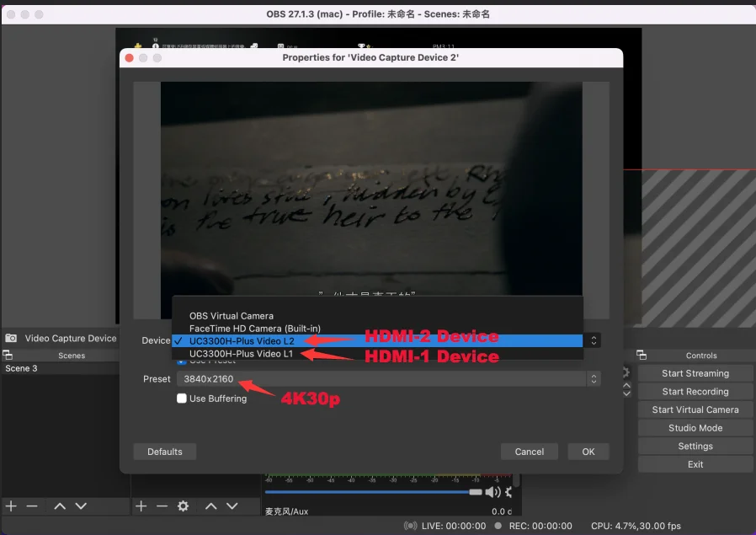The image size is (756, 535).
Task: Click the partially hidden gear behind the dialog edge
Action: coord(626,373)
